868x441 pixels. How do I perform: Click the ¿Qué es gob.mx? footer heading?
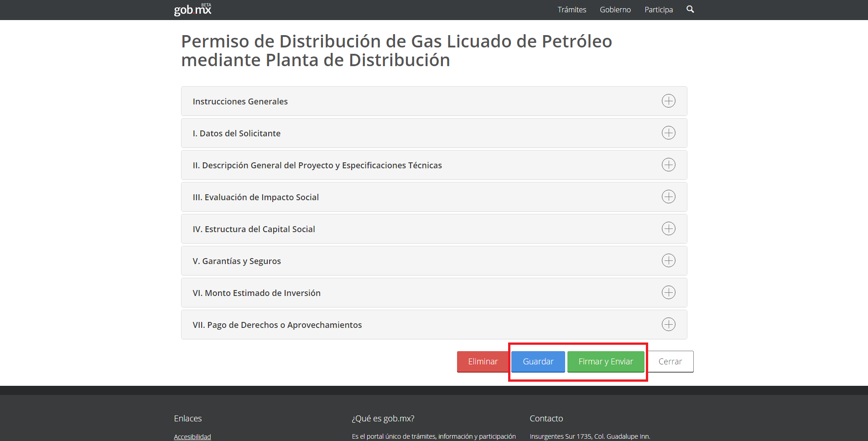pos(383,419)
